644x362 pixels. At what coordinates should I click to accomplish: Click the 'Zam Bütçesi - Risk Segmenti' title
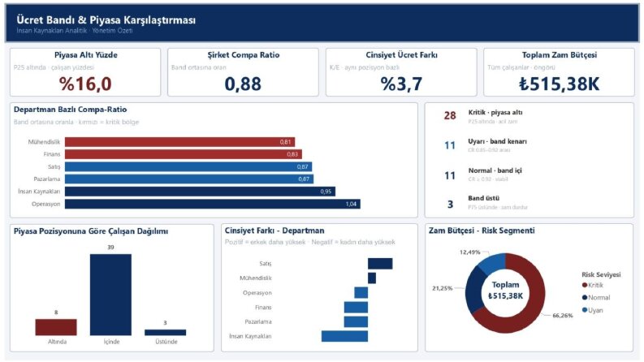click(x=482, y=231)
